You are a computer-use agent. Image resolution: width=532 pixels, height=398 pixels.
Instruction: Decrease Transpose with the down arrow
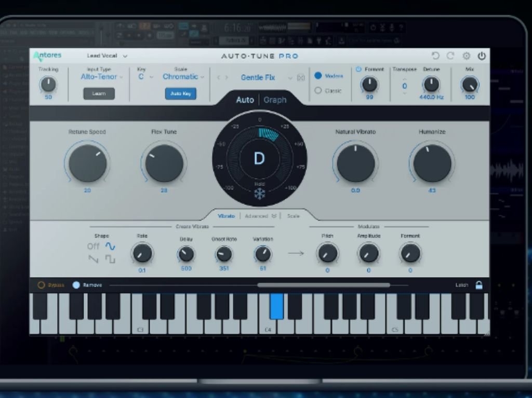click(404, 93)
